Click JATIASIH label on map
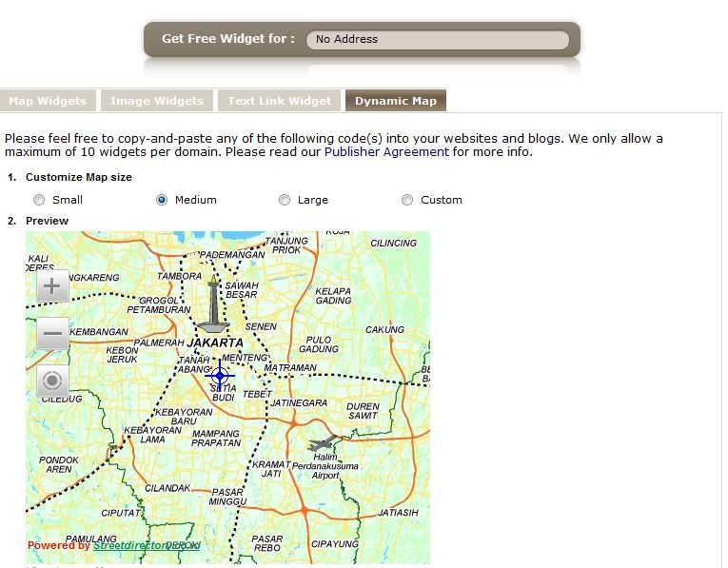Viewport: 728px width, 568px height. (x=398, y=512)
